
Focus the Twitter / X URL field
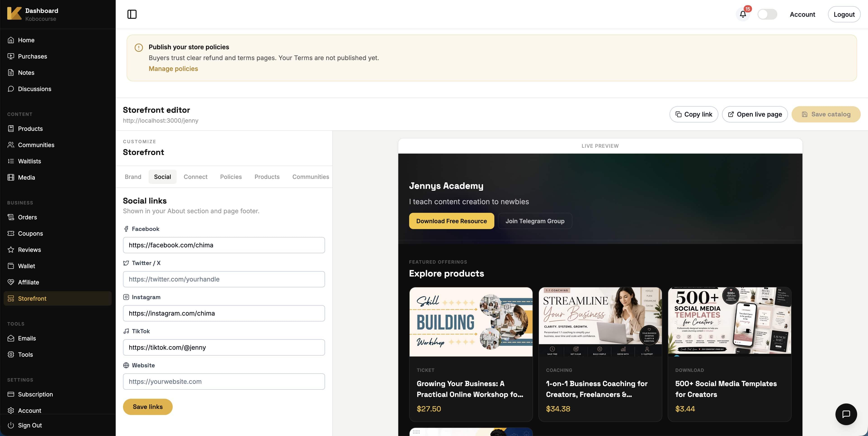click(x=224, y=279)
